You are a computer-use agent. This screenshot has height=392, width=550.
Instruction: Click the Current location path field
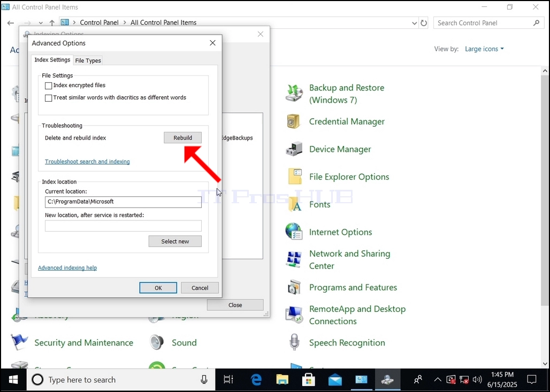(x=123, y=202)
